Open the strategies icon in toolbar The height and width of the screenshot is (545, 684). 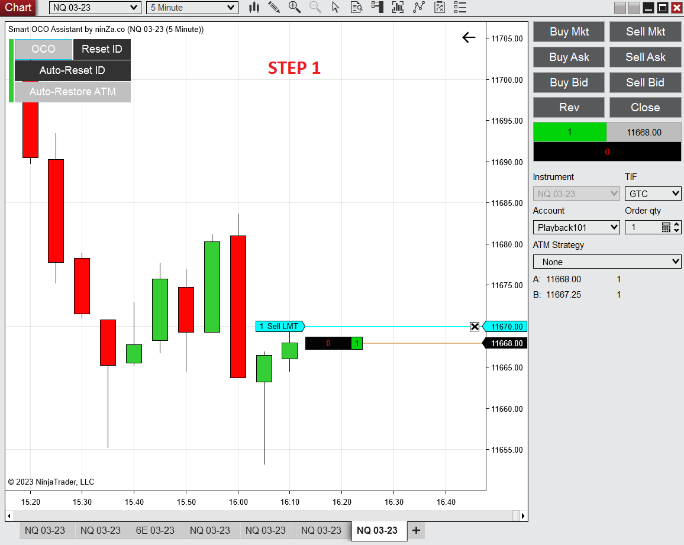tap(417, 8)
